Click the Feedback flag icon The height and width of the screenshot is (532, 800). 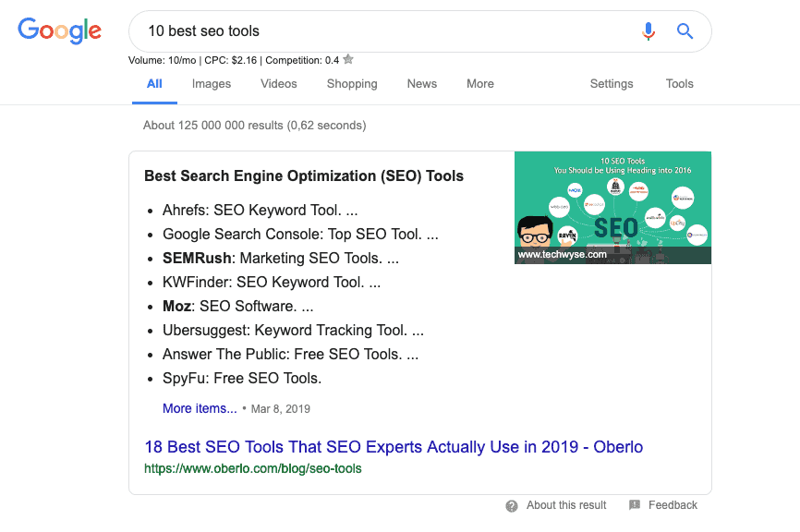[x=635, y=505]
